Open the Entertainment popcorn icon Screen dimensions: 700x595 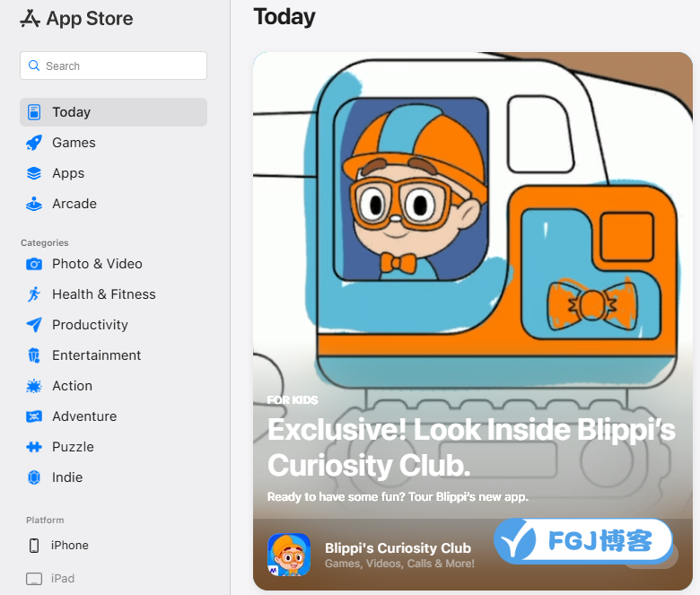pos(34,355)
